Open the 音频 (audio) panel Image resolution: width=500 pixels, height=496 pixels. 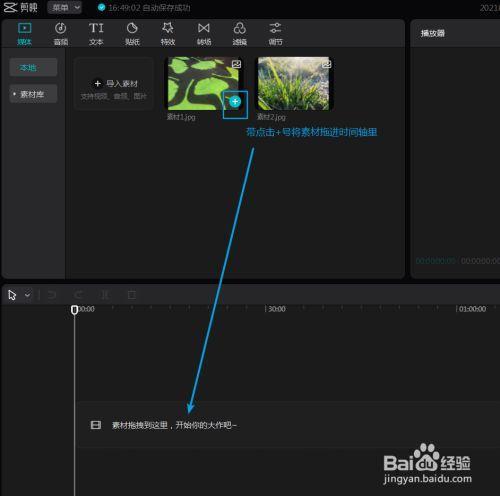coord(61,34)
